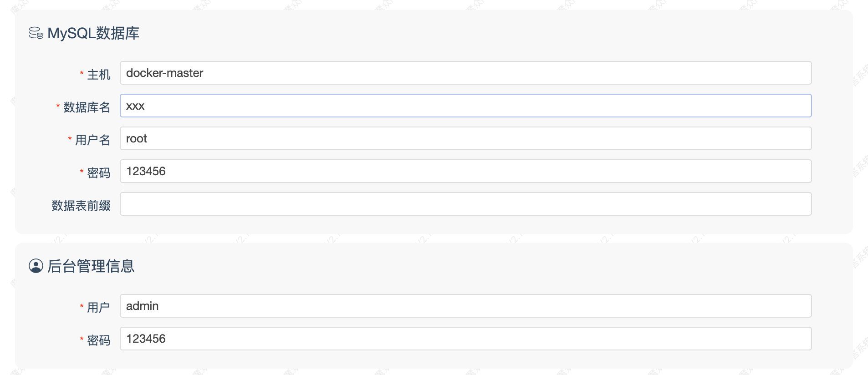Focus the 后台管理信息 密码 input field
The image size is (868, 375).
(465, 339)
